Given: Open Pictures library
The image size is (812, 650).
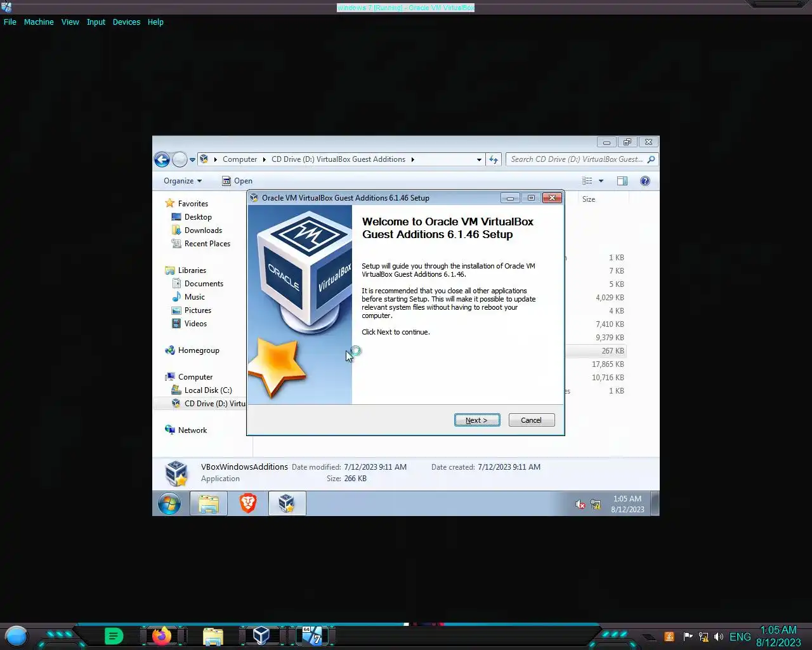Looking at the screenshot, I should 198,310.
